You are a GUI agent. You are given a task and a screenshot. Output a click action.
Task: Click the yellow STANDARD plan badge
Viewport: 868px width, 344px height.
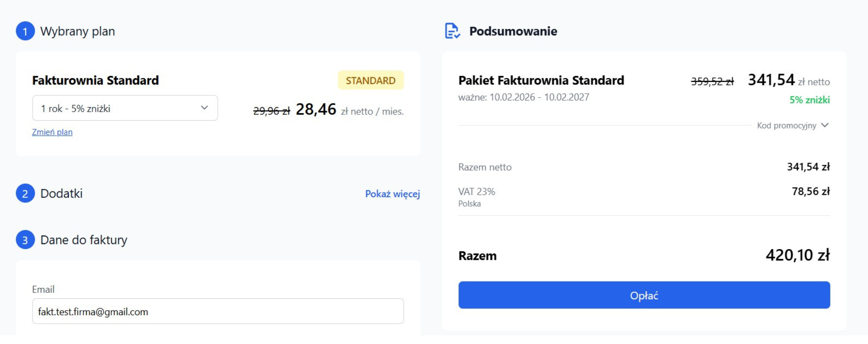click(x=371, y=80)
